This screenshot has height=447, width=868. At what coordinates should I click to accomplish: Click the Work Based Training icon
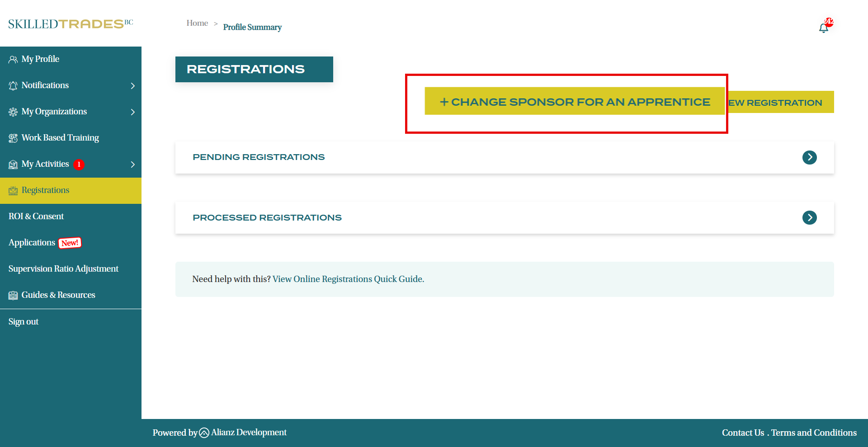click(x=13, y=138)
